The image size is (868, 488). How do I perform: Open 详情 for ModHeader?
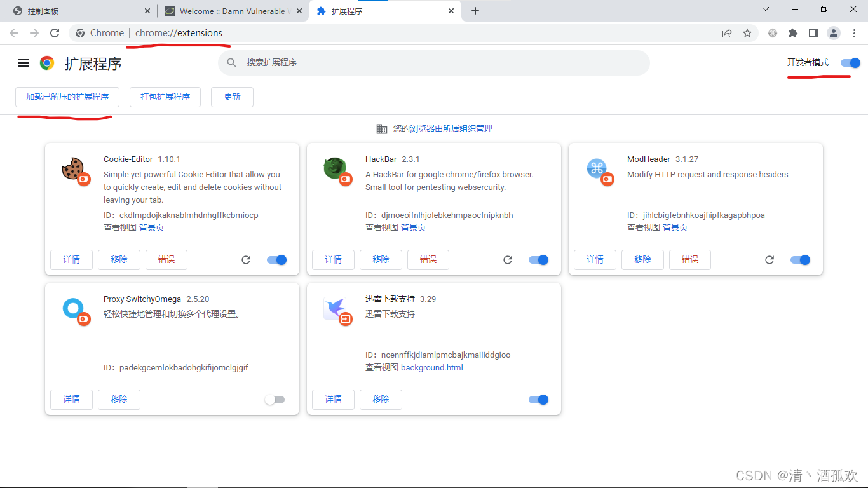[x=595, y=260]
